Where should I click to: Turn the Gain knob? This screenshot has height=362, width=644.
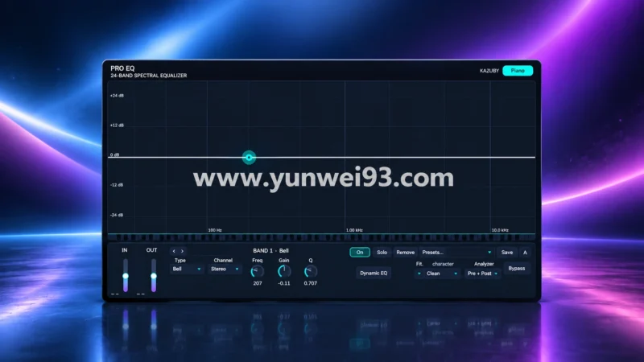[x=284, y=271]
